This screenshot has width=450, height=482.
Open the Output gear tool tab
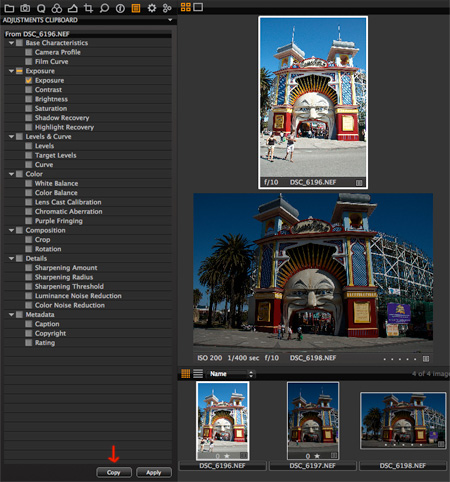[x=152, y=8]
